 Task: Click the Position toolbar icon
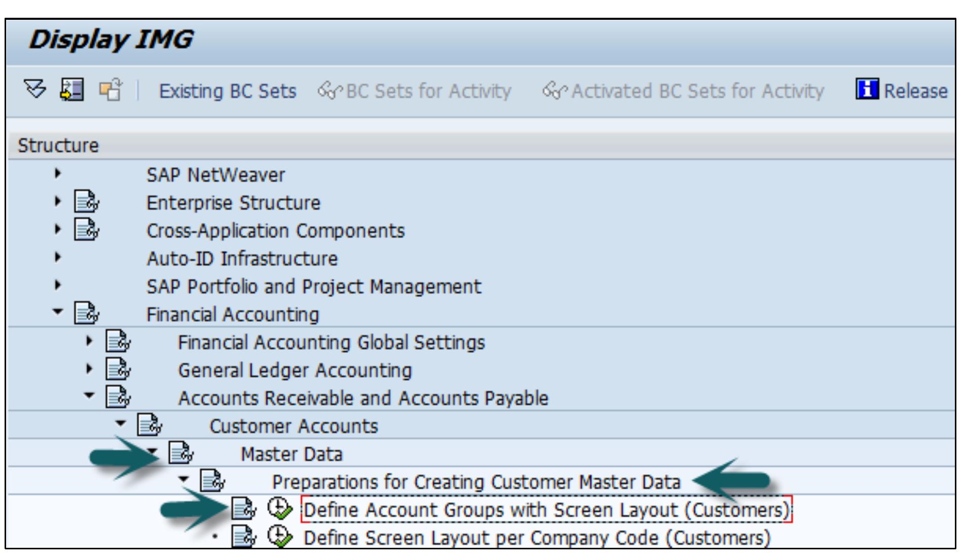tap(72, 90)
